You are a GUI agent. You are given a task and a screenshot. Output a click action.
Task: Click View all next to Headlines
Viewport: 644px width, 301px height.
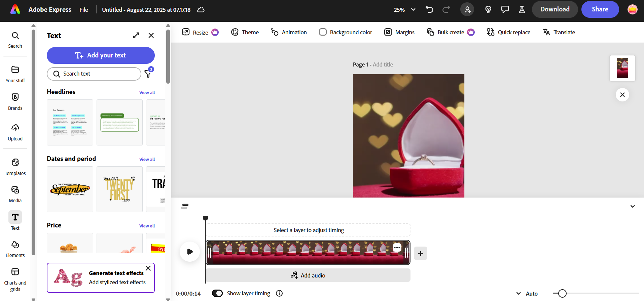click(147, 92)
